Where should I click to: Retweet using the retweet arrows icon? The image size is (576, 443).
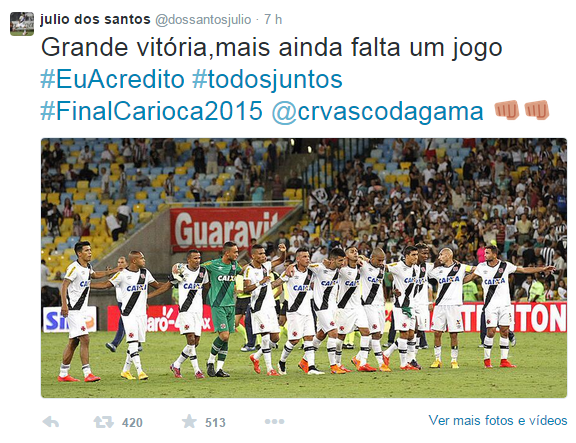click(x=103, y=422)
